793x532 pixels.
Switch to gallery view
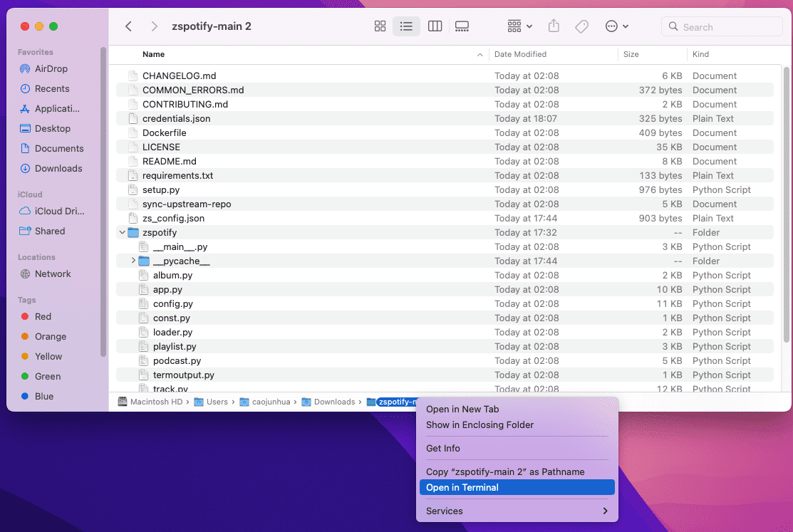pyautogui.click(x=462, y=26)
